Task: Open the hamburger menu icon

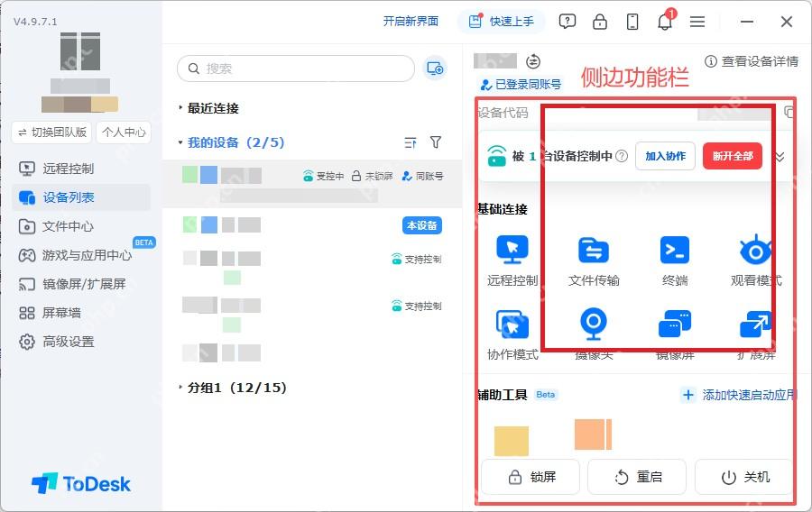Action: (697, 22)
